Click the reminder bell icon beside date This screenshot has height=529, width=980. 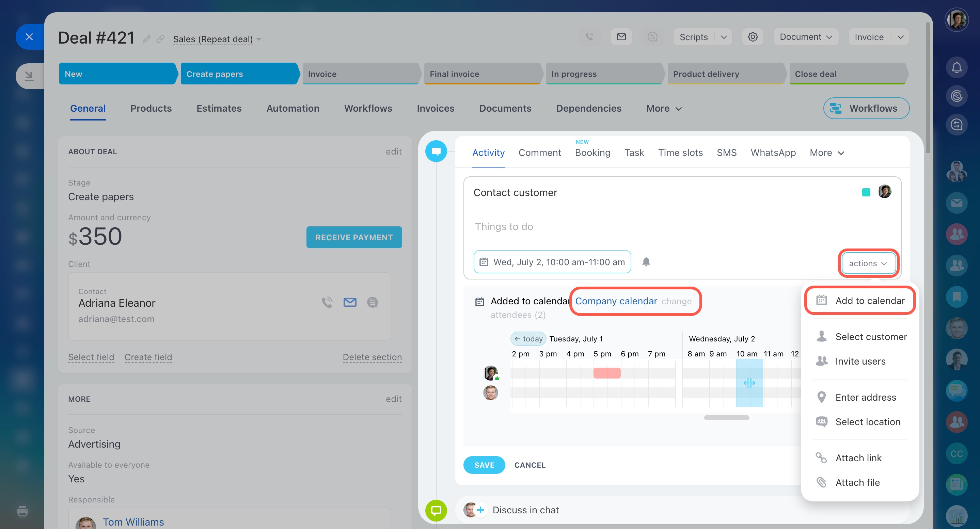click(646, 262)
